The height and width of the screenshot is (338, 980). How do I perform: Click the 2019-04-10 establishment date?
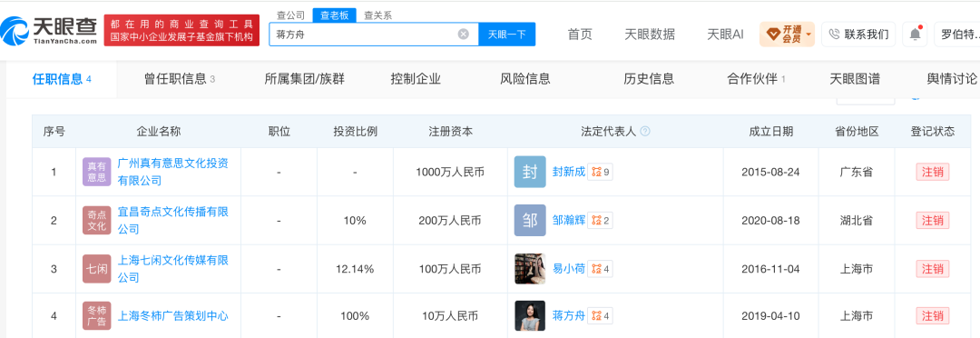tap(771, 316)
